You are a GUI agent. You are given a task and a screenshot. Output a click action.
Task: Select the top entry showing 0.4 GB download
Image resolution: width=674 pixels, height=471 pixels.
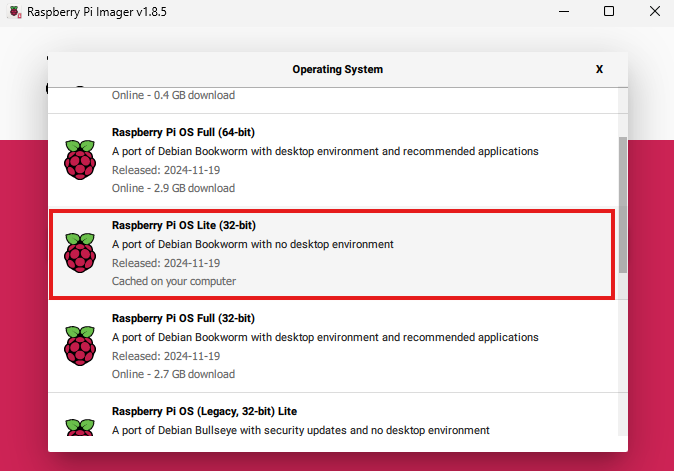tap(173, 96)
